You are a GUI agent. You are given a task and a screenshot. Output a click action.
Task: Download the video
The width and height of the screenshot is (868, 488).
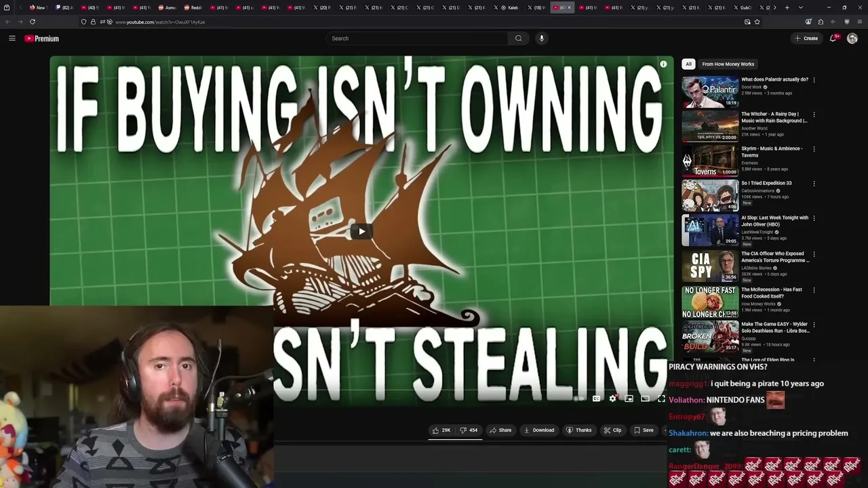tap(538, 430)
